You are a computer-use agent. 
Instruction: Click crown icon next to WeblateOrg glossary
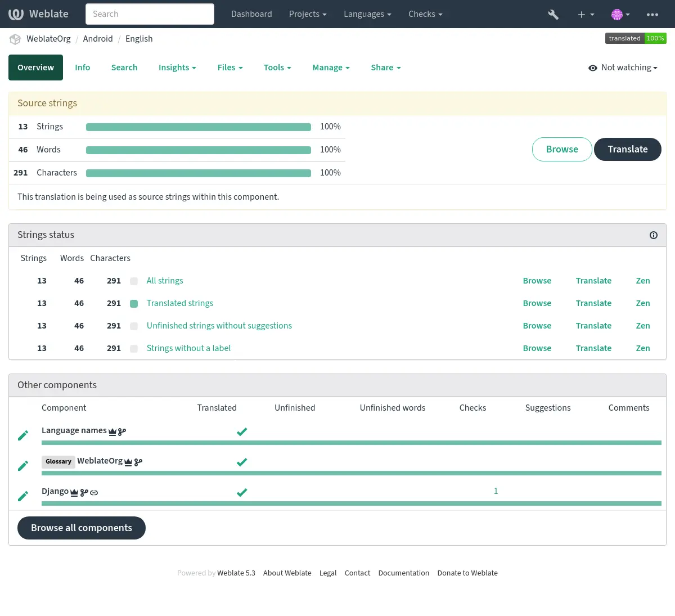coord(128,462)
